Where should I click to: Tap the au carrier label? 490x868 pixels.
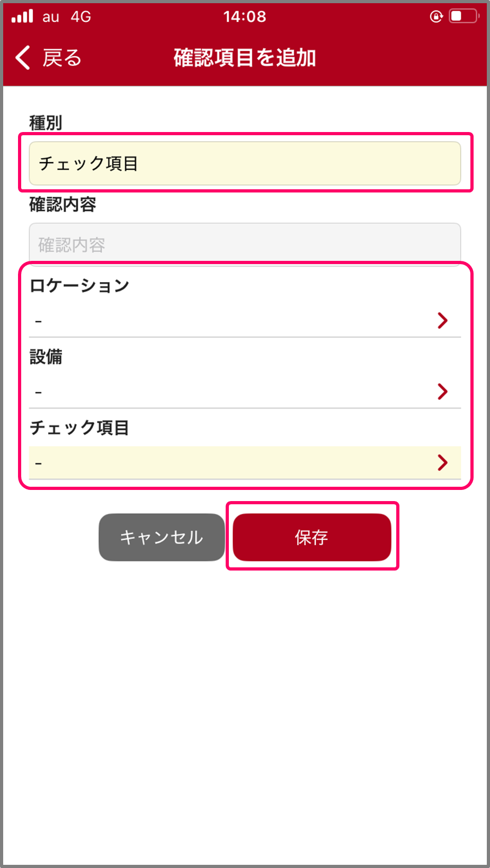click(x=51, y=17)
